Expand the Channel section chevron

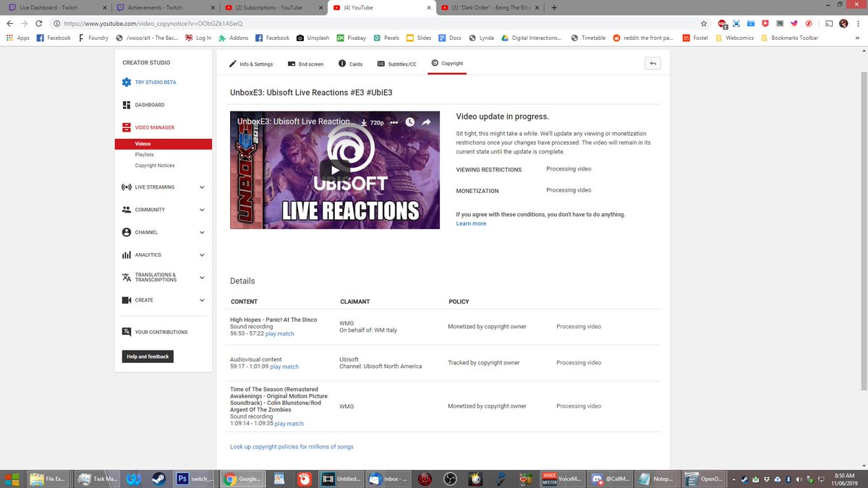202,233
